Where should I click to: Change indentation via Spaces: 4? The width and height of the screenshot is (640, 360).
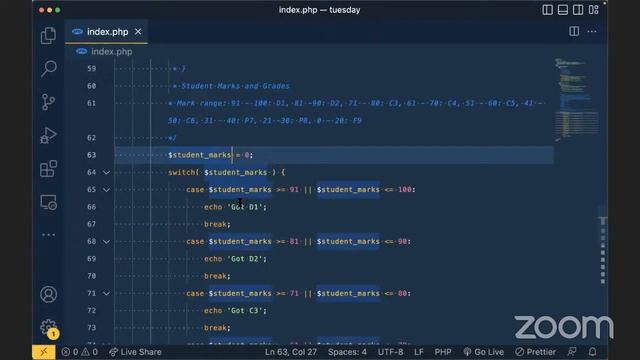(x=347, y=352)
